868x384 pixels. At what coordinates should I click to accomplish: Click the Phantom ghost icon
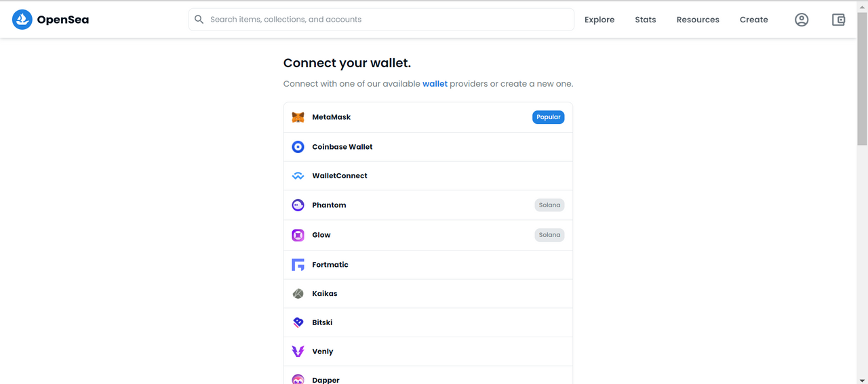[x=298, y=205]
